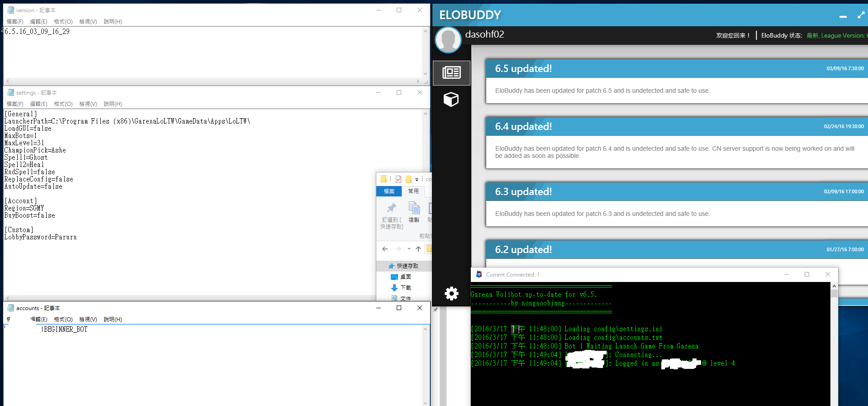
Task: Go forward with Explorer forward arrow
Action: (x=398, y=249)
